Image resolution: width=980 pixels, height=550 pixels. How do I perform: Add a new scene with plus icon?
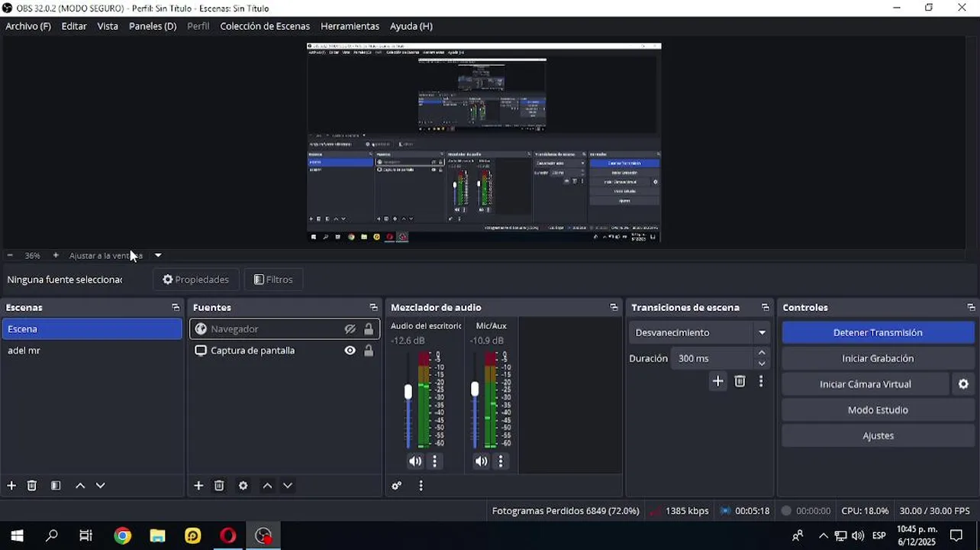pos(11,486)
